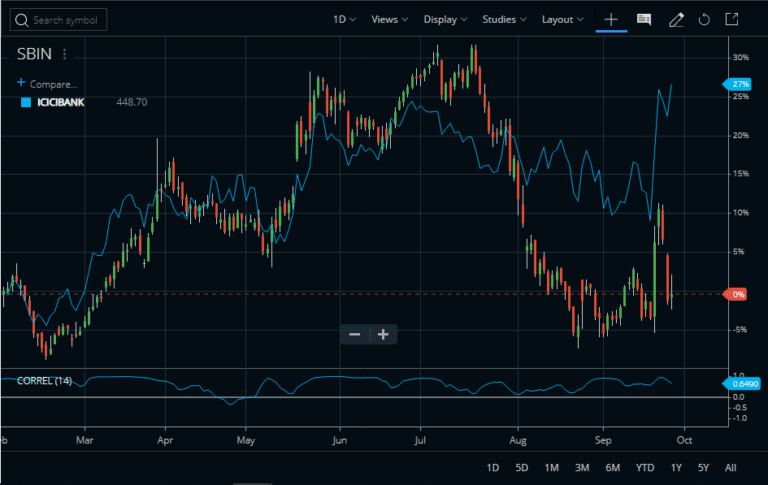Open the 1D interval dropdown
This screenshot has height=485, width=768.
click(345, 19)
